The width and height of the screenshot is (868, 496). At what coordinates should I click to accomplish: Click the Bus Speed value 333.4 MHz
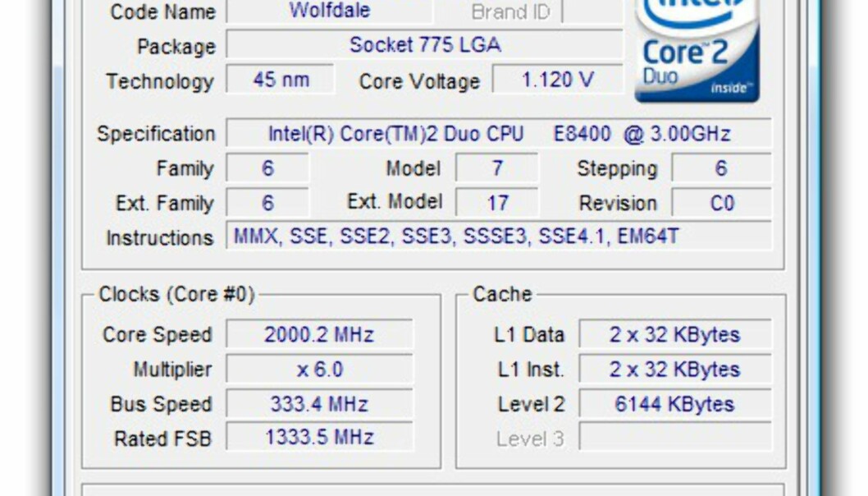319,404
